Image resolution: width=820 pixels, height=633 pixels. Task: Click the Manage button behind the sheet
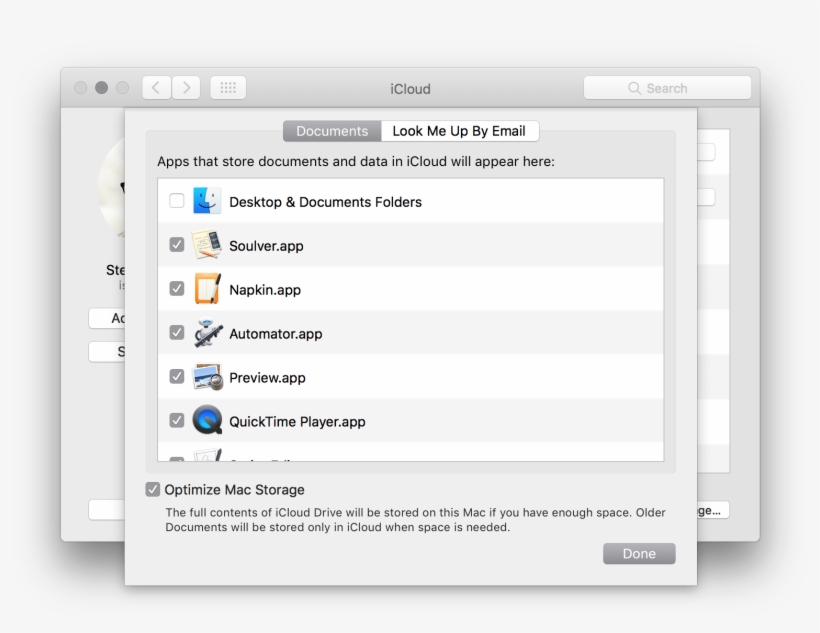pos(712,509)
